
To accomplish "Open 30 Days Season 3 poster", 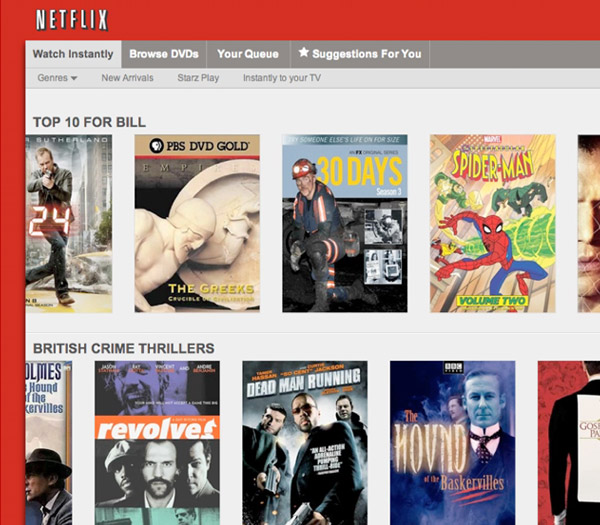I will [345, 223].
